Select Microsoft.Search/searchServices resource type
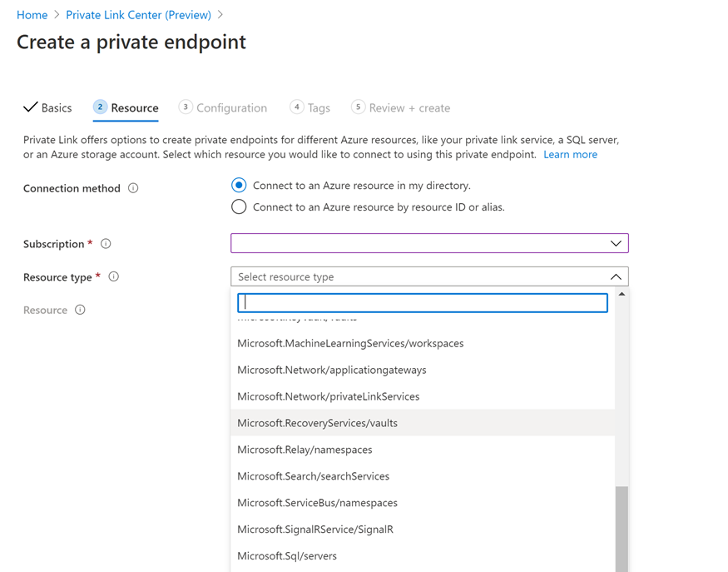This screenshot has width=728, height=572. 313,476
